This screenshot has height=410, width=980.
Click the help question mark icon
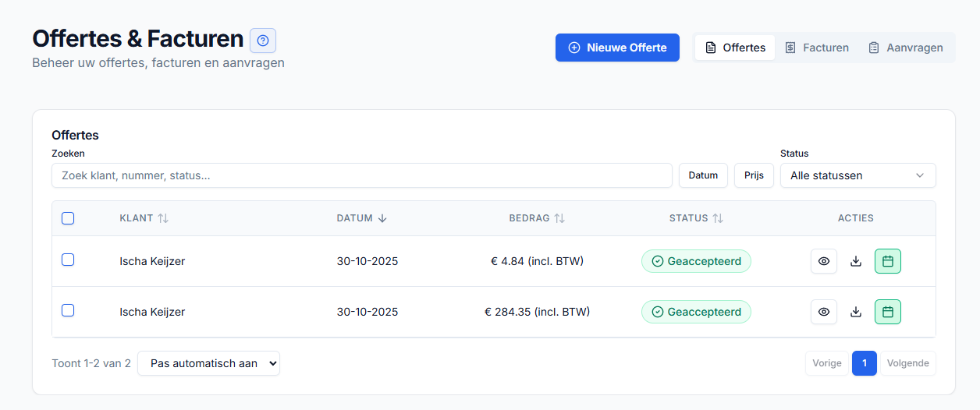tap(263, 41)
